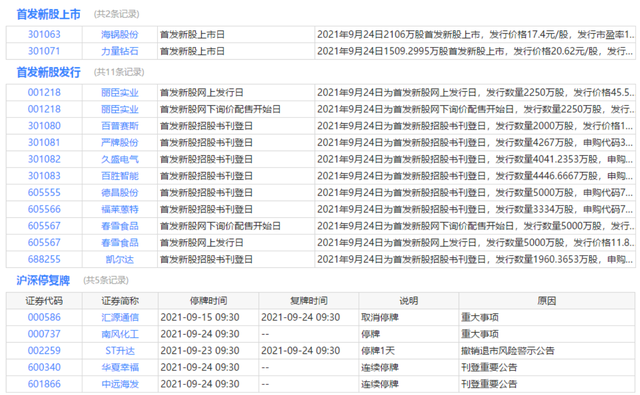Open stock code 600340 link

point(44,368)
